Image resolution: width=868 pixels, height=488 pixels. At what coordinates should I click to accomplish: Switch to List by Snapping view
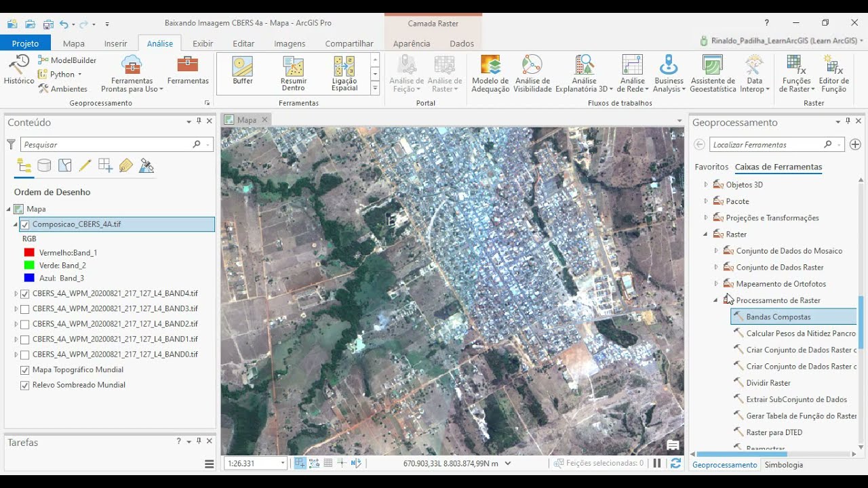[x=105, y=165]
